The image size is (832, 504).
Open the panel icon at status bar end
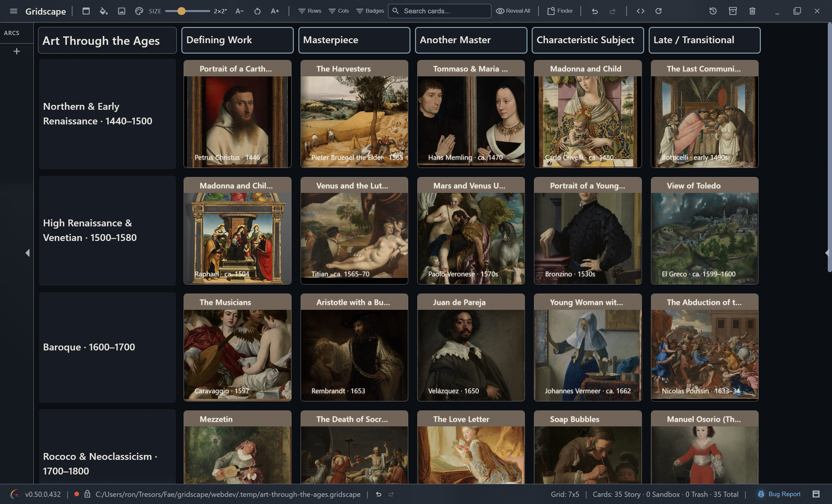[x=816, y=494]
